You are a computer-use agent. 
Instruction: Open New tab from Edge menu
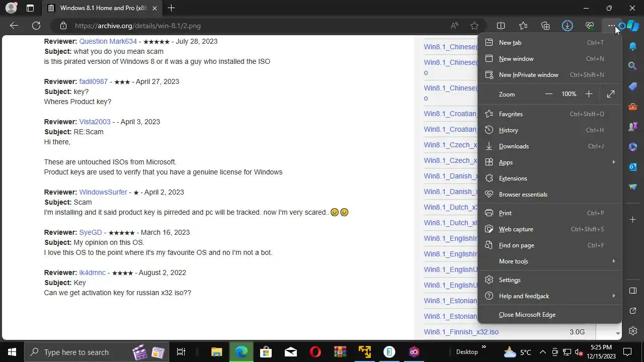click(549, 43)
